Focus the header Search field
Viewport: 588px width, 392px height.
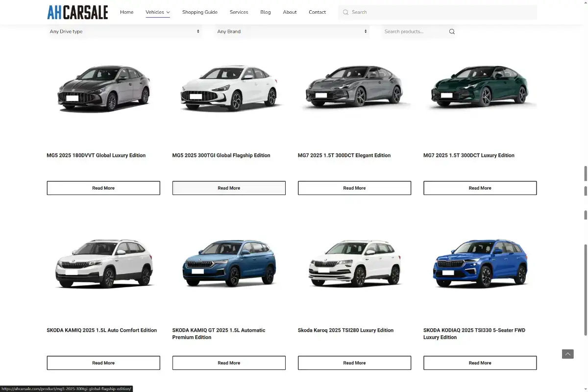438,12
